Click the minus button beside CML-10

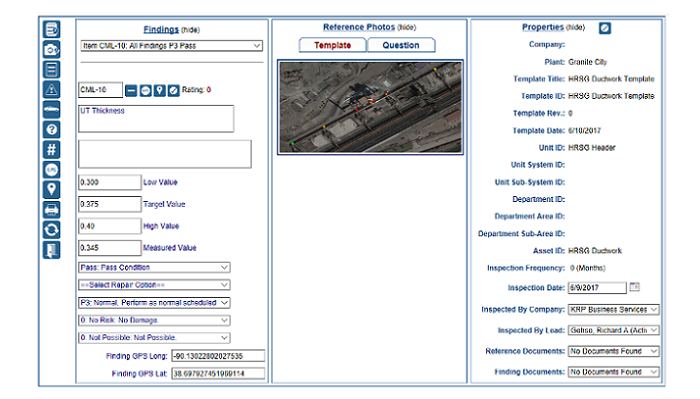131,91
